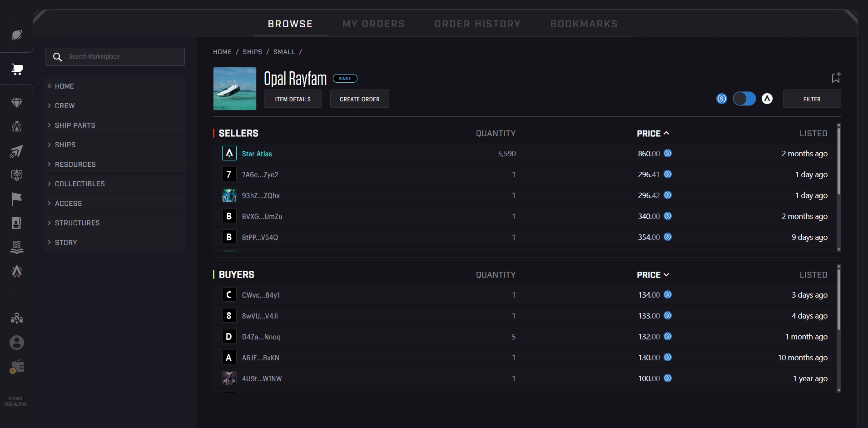Click the avatar of seller 7A6e...Zye2

pos(229,174)
